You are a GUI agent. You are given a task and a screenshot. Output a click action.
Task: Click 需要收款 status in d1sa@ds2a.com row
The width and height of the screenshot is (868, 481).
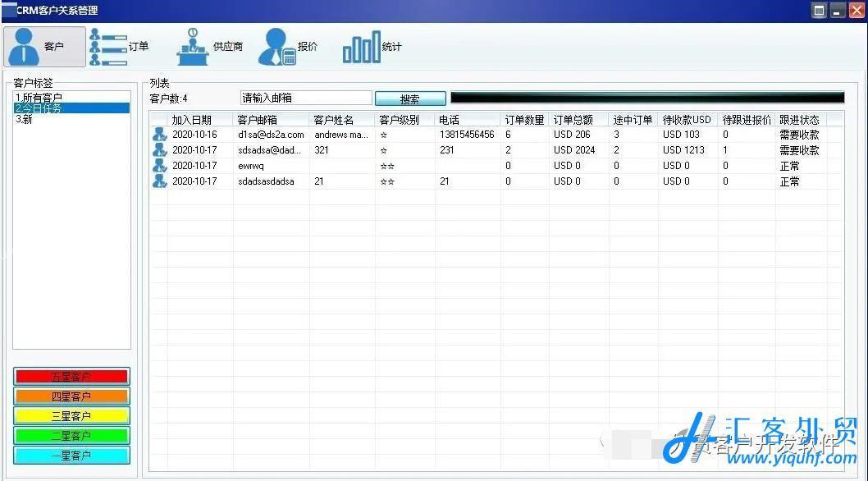coord(799,135)
